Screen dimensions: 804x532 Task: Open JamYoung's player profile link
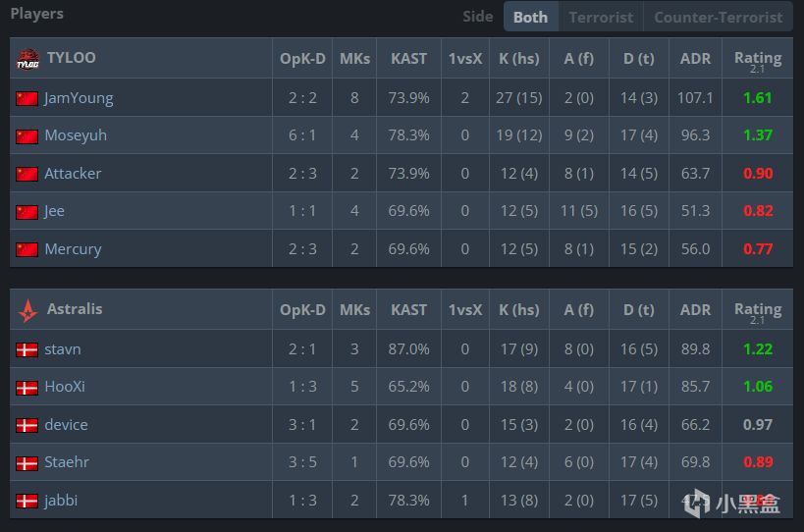tap(79, 98)
